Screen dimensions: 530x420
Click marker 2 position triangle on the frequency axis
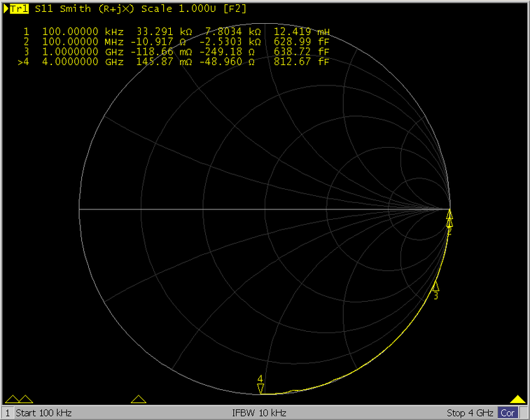tap(26, 399)
